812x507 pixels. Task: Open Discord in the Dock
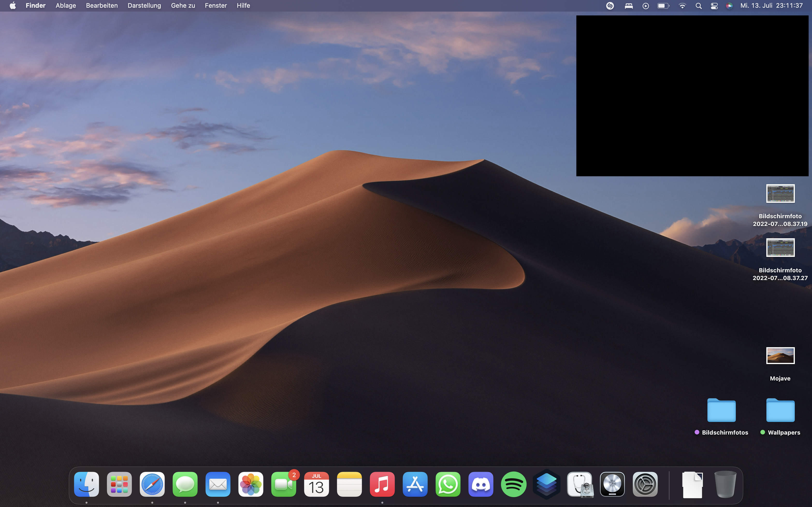(x=480, y=485)
